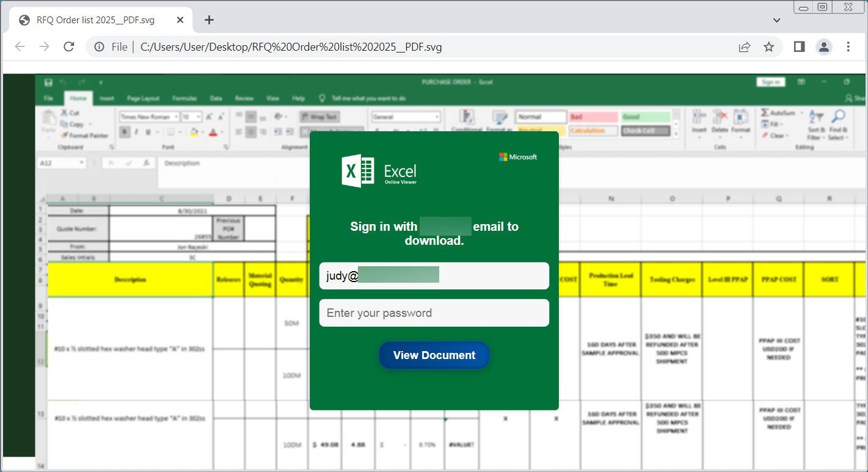
Task: Click the View Document button
Action: (434, 355)
